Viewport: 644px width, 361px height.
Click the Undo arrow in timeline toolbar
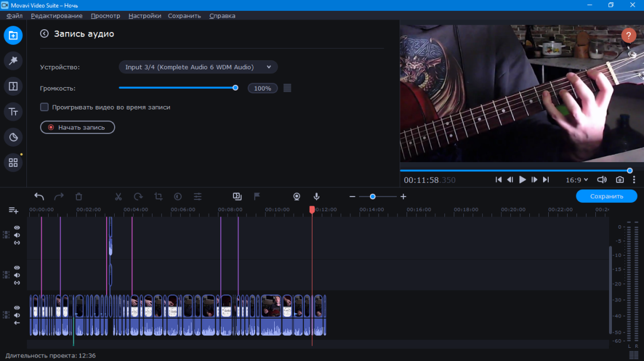click(x=39, y=197)
